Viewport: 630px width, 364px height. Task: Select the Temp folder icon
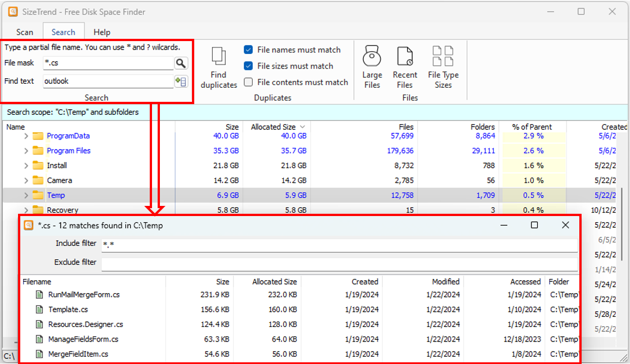coord(38,195)
